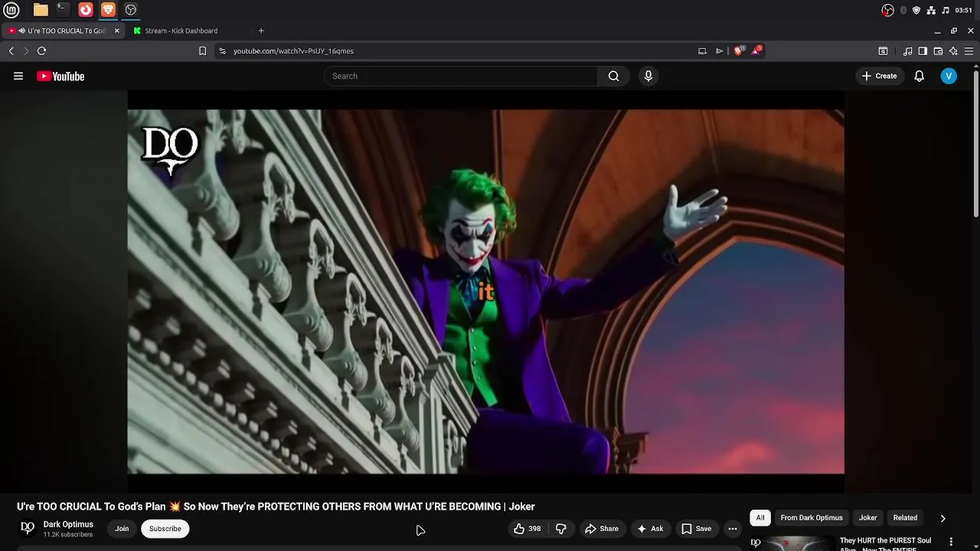Click the install/cast screen icon in address bar

click(x=702, y=51)
